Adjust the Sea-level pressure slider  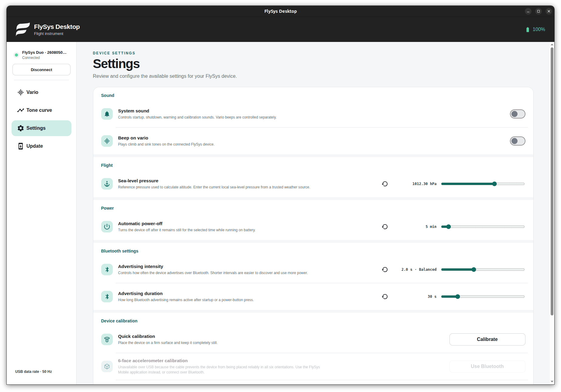[483, 184]
